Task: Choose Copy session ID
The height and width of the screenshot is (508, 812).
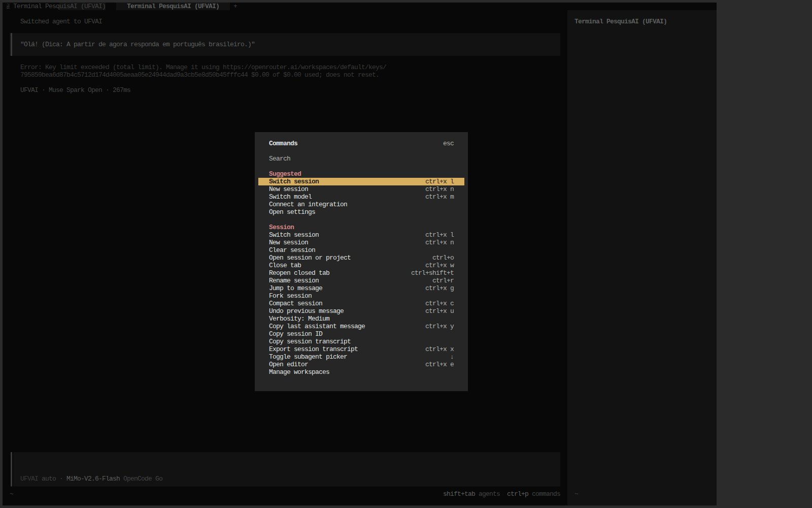Action: click(x=361, y=334)
